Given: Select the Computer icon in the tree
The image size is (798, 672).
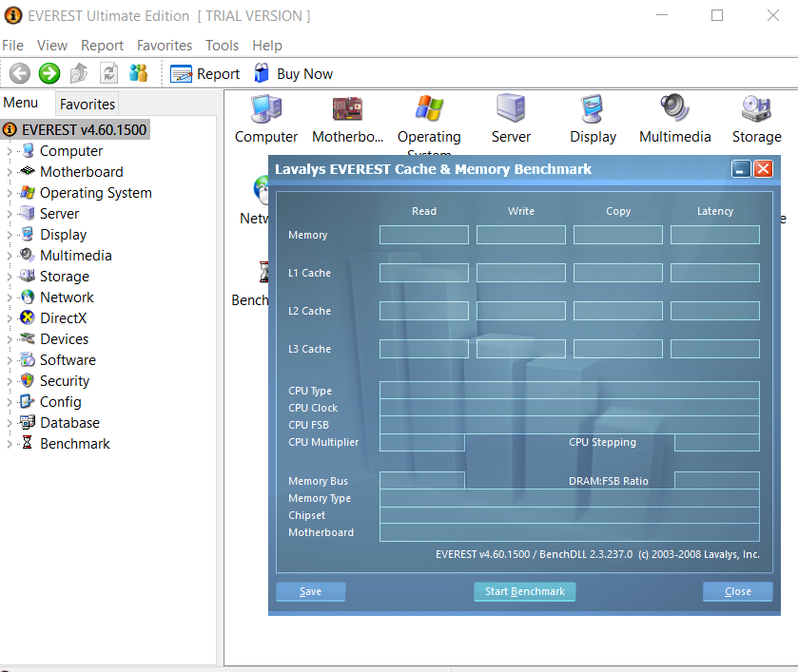Looking at the screenshot, I should tap(28, 150).
